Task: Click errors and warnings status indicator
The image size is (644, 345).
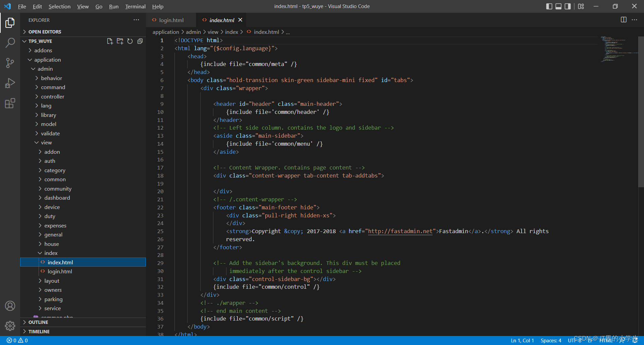Action: [17, 340]
